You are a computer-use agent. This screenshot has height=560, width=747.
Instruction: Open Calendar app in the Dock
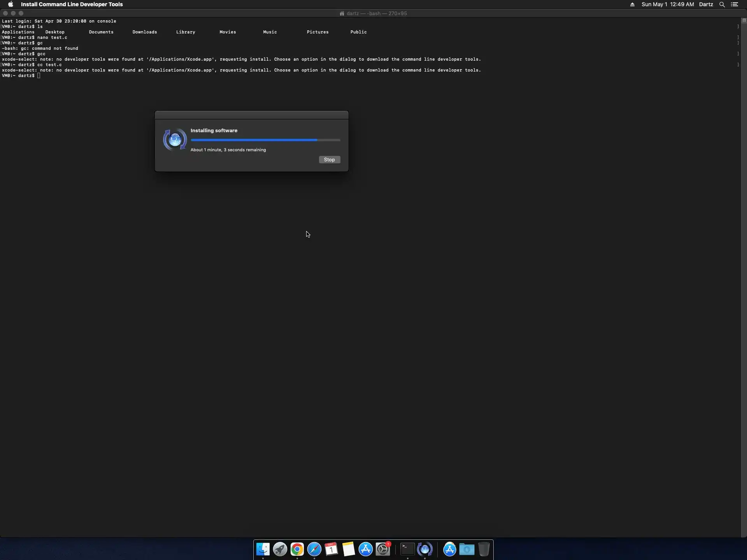[x=331, y=549]
